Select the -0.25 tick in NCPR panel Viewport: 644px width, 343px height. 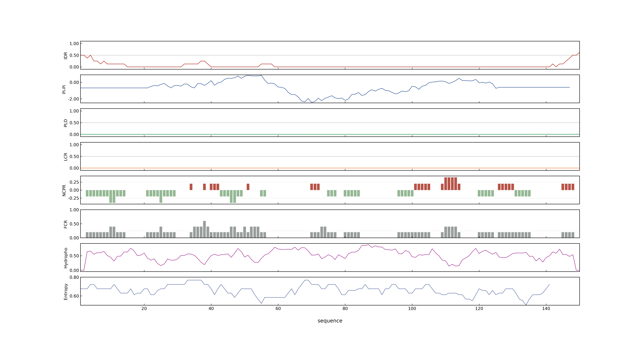(73, 198)
